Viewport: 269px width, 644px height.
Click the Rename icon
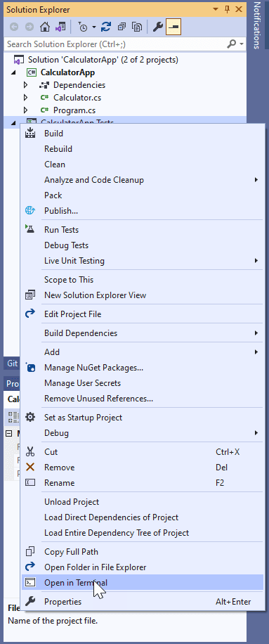pyautogui.click(x=30, y=482)
